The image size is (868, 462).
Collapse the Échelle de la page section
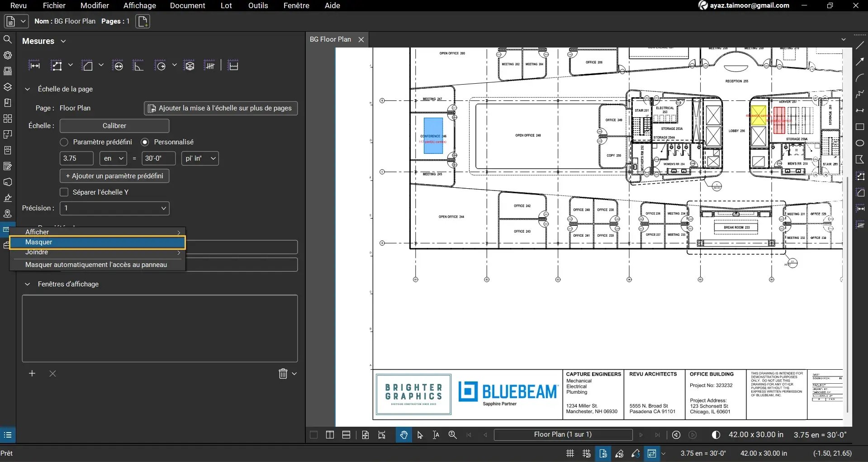point(27,89)
